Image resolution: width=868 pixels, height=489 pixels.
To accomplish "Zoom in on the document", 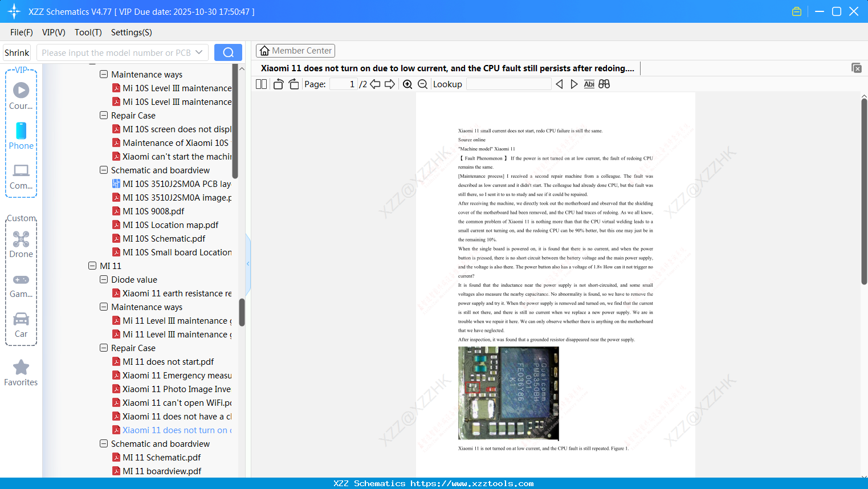I will coord(407,84).
